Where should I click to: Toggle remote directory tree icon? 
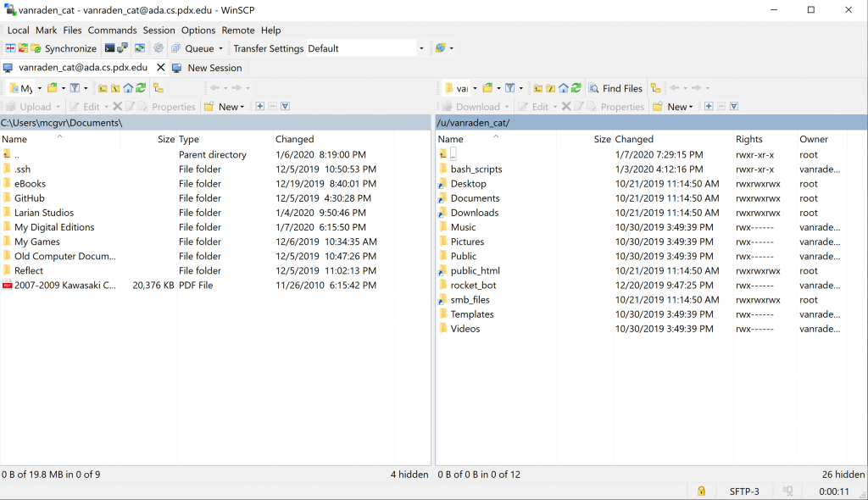tap(655, 88)
